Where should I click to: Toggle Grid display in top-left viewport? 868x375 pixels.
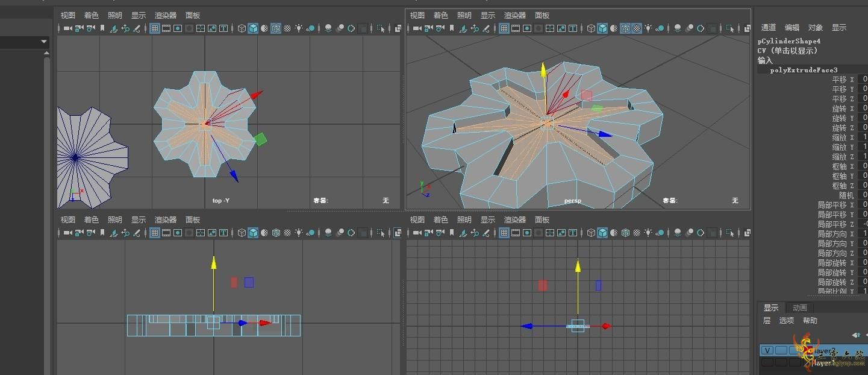click(x=155, y=28)
